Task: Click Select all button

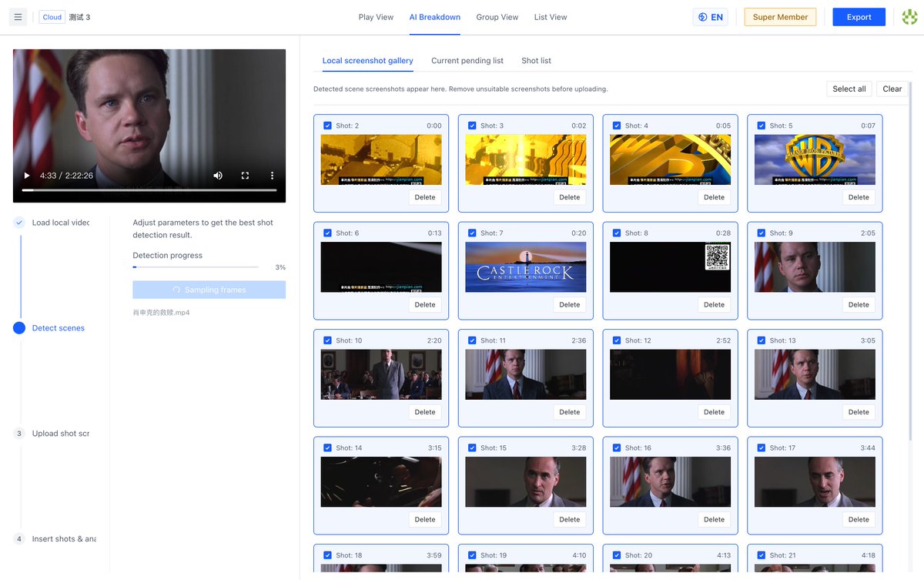Action: [849, 89]
